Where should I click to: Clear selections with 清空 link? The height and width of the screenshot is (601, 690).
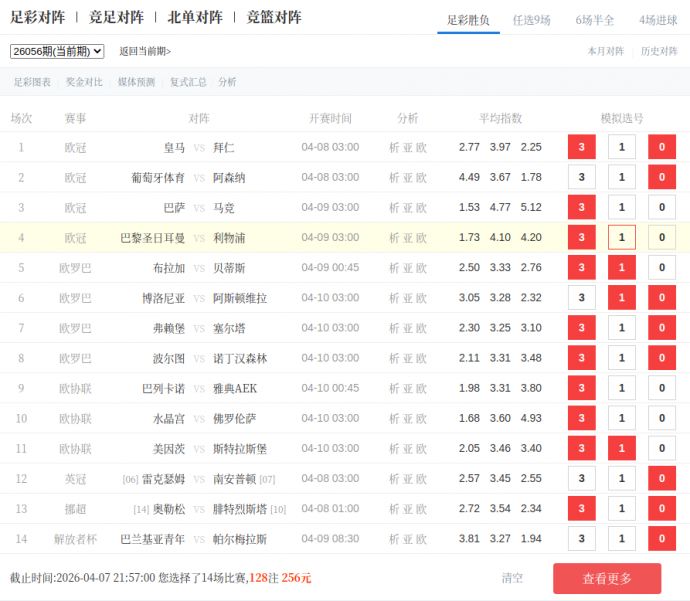point(512,578)
